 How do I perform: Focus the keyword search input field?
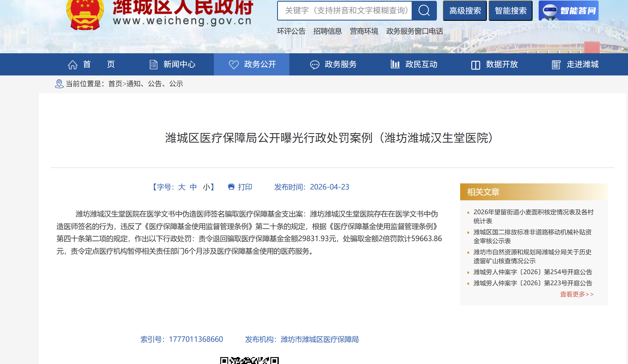pyautogui.click(x=345, y=11)
